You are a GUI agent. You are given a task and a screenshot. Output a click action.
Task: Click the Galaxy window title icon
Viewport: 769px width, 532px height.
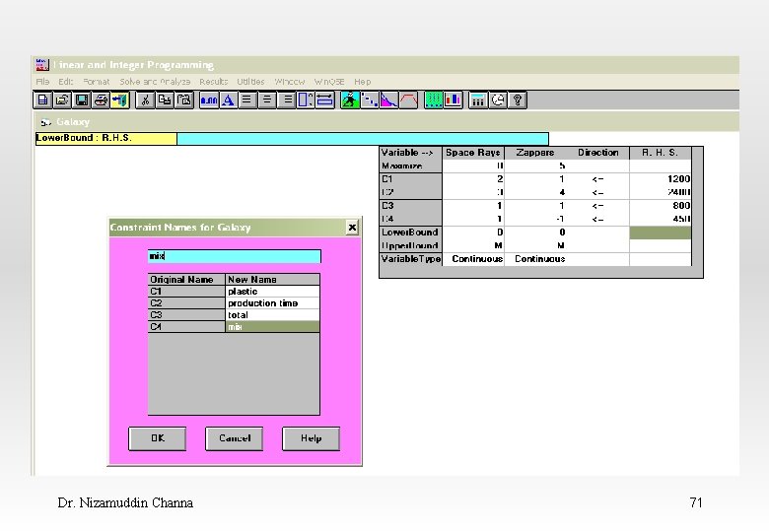[46, 122]
